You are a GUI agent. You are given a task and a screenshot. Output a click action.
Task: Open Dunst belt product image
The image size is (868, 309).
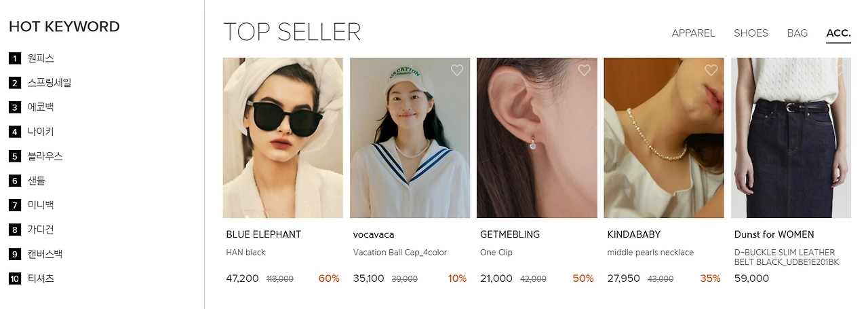click(x=791, y=138)
